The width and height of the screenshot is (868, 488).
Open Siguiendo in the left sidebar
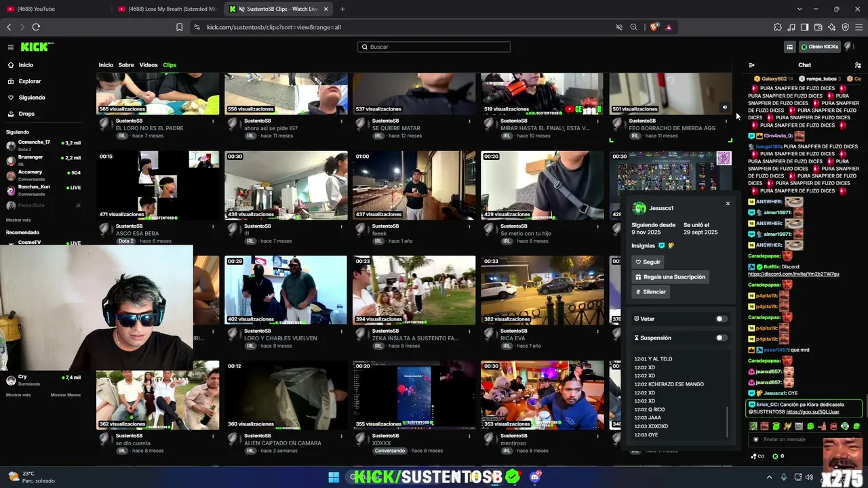[x=32, y=98]
